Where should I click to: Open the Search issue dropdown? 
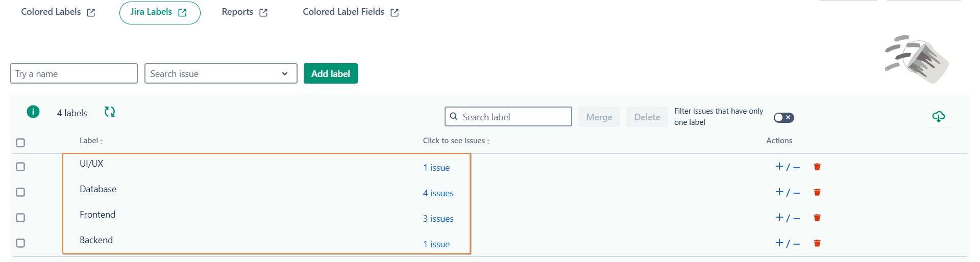click(x=220, y=74)
